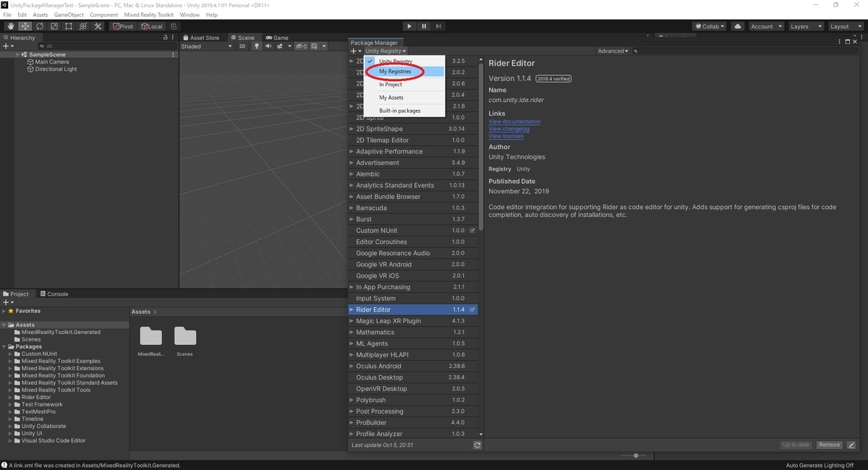Open the Layout dropdown

coord(846,26)
